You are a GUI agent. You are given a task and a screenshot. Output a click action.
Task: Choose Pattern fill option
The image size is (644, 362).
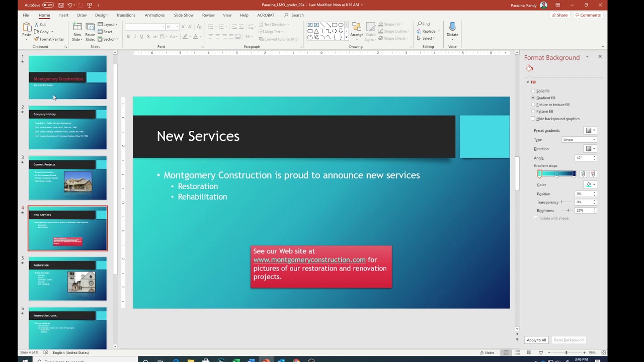click(543, 112)
